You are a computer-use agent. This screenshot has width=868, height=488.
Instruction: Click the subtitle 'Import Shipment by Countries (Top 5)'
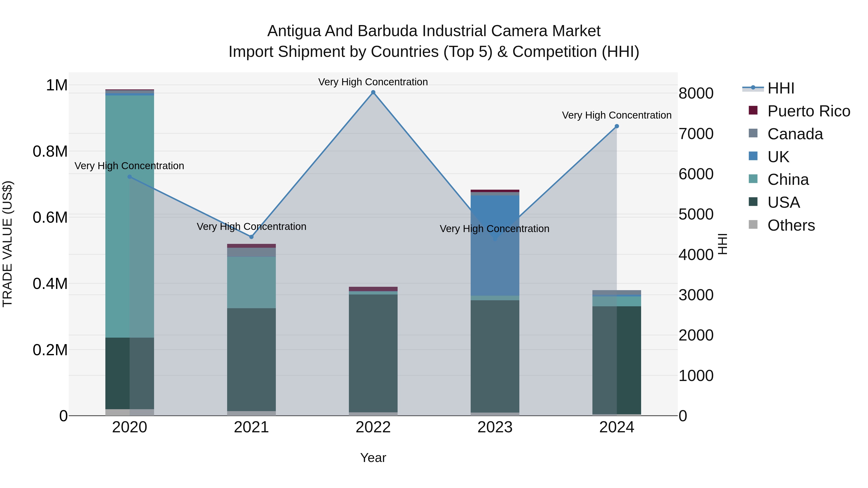click(x=360, y=52)
